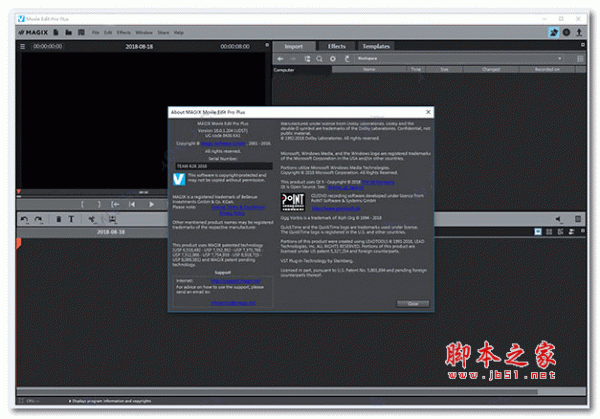The width and height of the screenshot is (600, 419).
Task: Click the Magix Software GmbH copyright link
Action: 223,143
